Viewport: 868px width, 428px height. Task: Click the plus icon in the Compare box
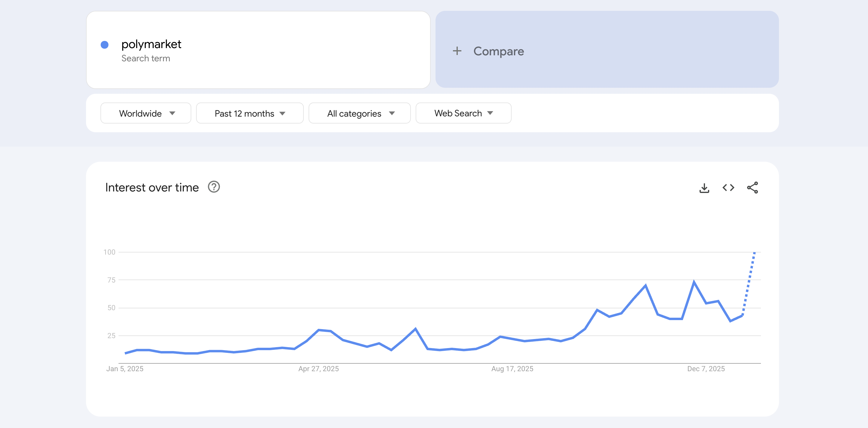pos(457,51)
